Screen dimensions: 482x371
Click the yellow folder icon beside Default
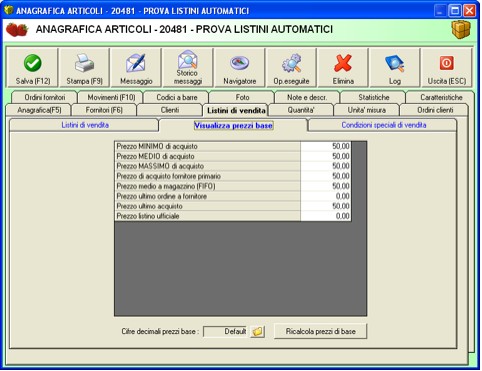click(x=257, y=331)
